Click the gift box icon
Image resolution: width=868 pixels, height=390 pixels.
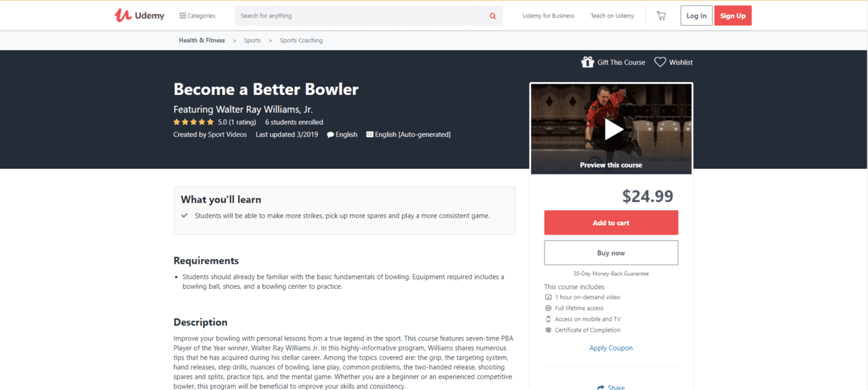pyautogui.click(x=588, y=62)
